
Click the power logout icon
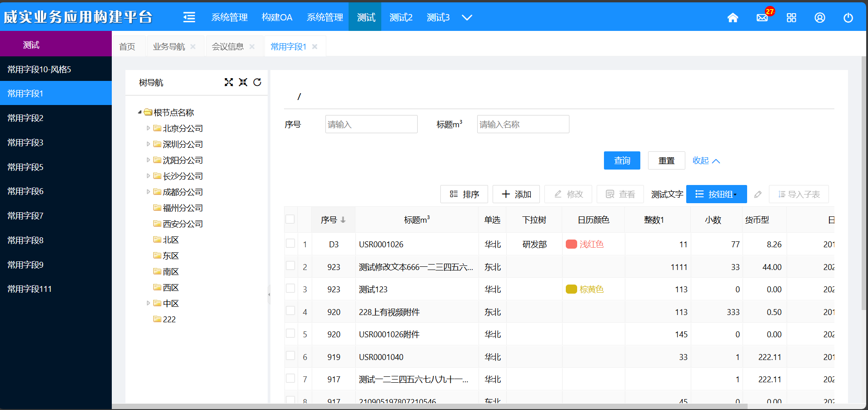click(x=848, y=18)
